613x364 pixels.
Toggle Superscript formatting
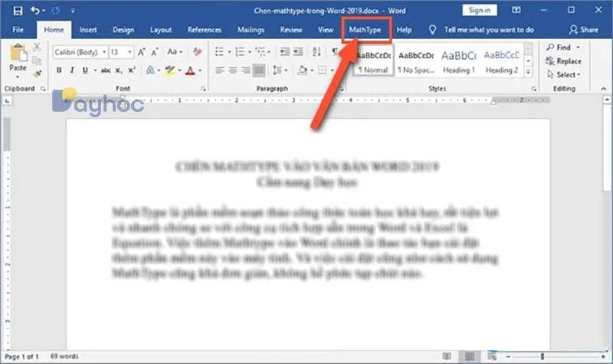point(132,70)
